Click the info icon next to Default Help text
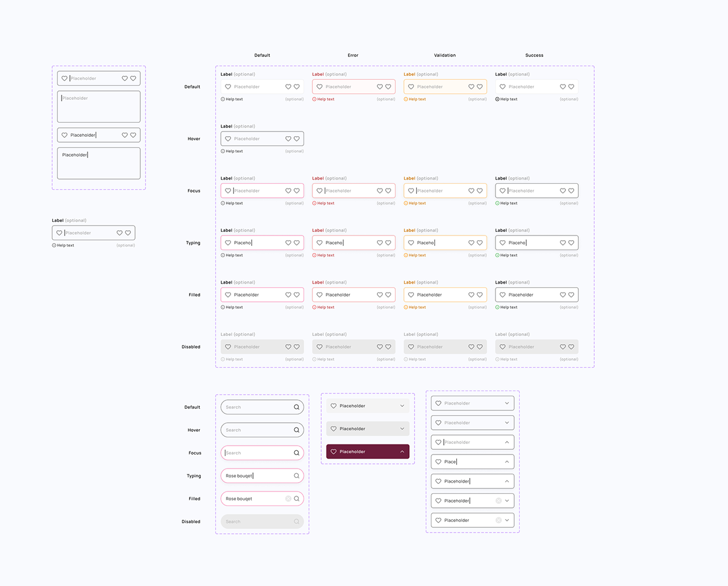 click(221, 99)
